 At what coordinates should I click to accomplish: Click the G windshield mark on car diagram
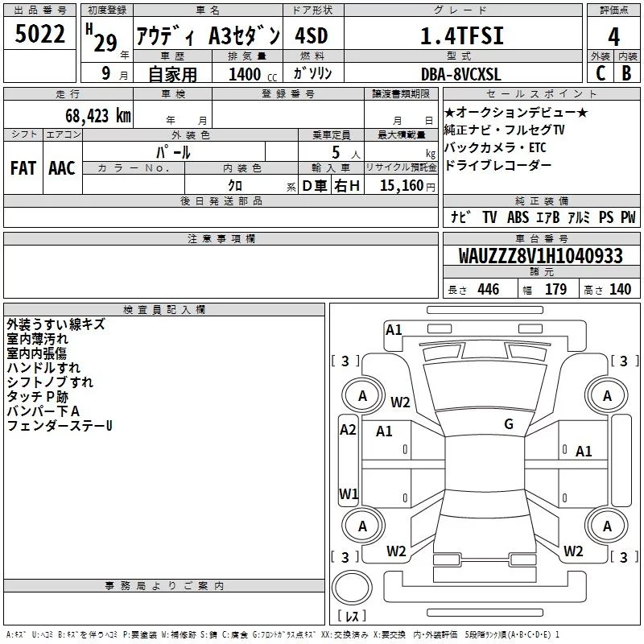509,423
